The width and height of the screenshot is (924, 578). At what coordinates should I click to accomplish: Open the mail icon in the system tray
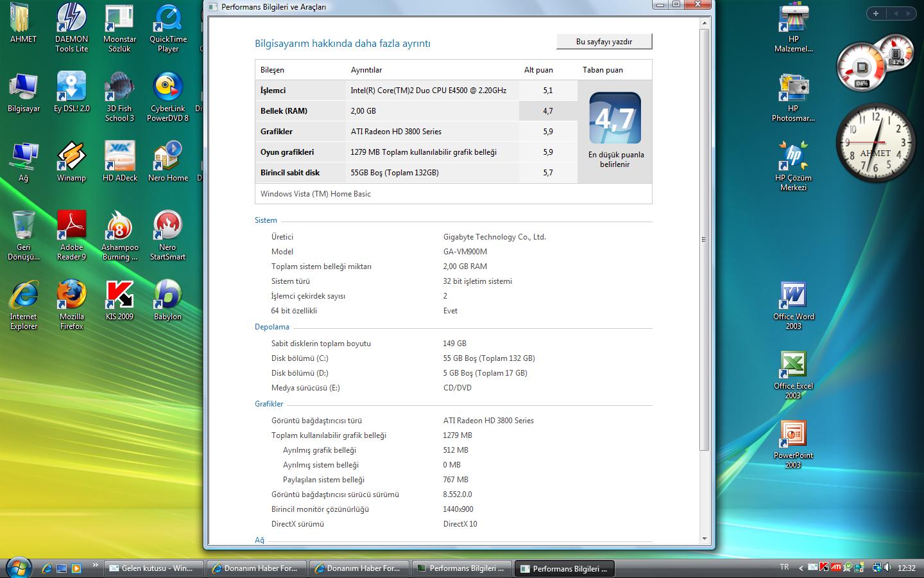pos(813,567)
